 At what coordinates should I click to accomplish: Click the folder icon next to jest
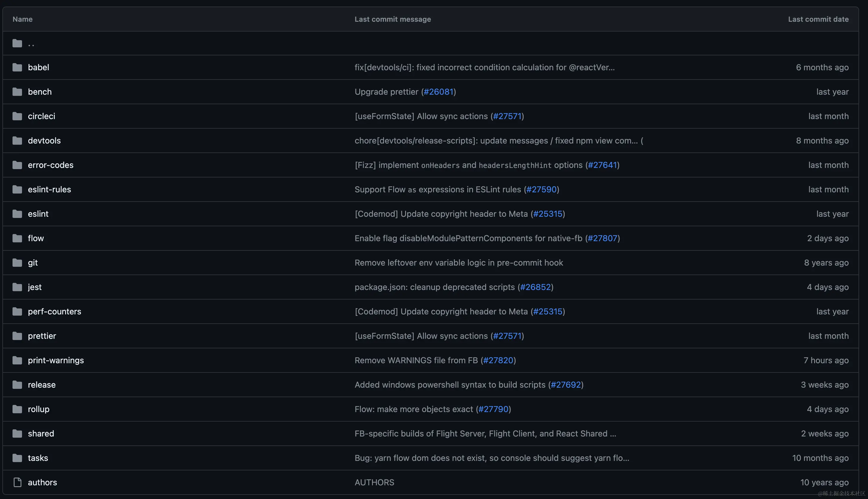point(17,287)
